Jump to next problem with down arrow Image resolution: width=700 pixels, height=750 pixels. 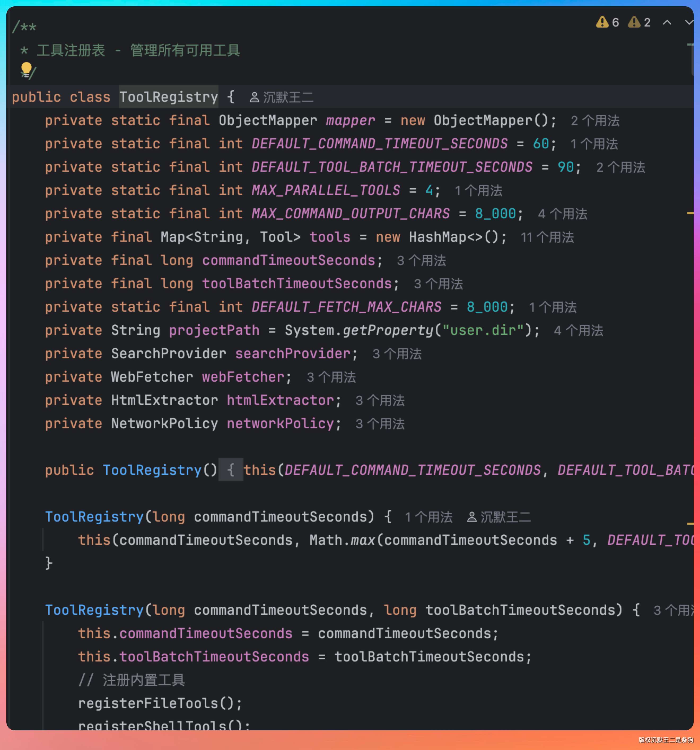[689, 22]
